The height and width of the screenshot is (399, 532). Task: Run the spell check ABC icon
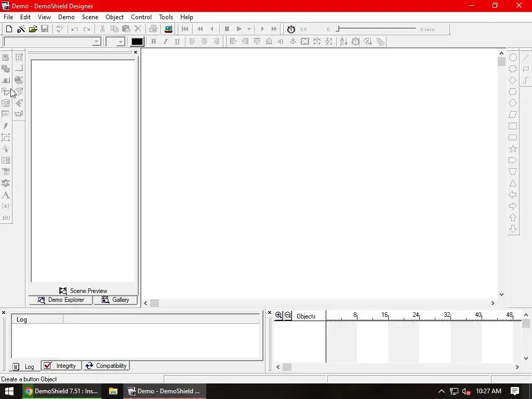click(x=60, y=29)
